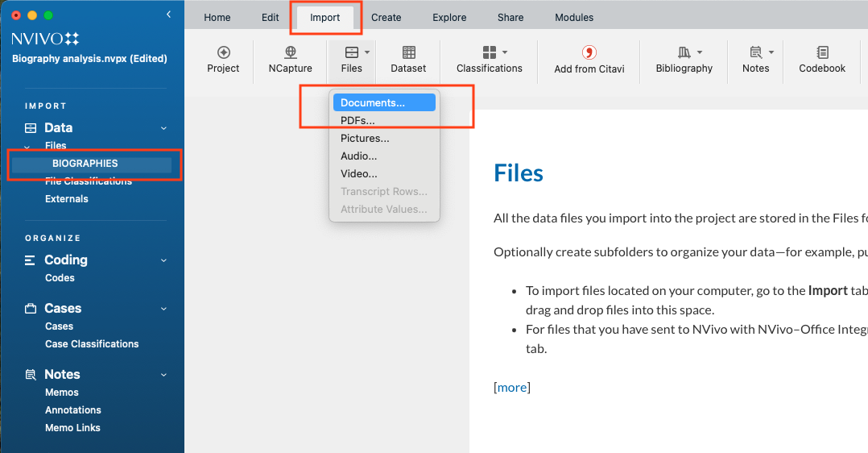Click the Notes ribbon icon
Image resolution: width=868 pixels, height=453 pixels.
[x=755, y=53]
